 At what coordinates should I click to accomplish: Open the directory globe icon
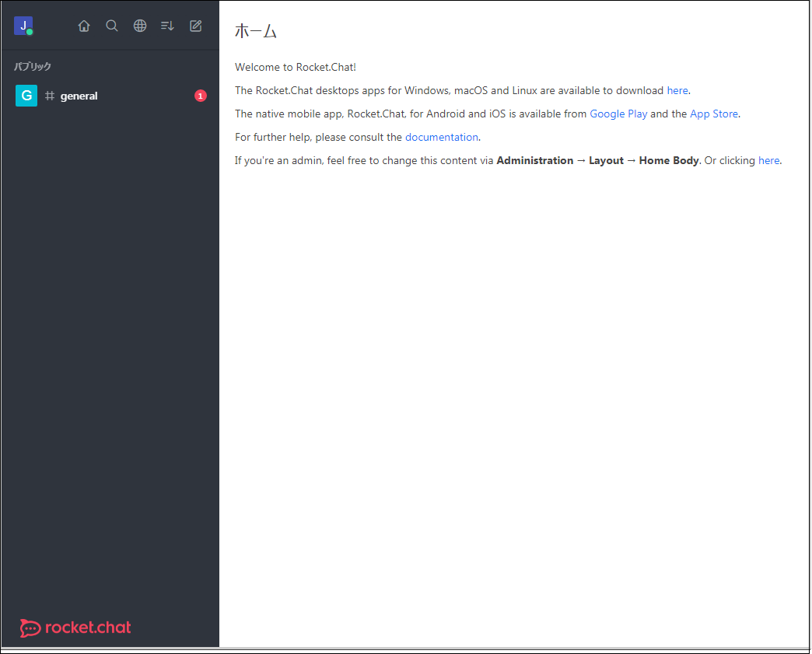coord(140,26)
